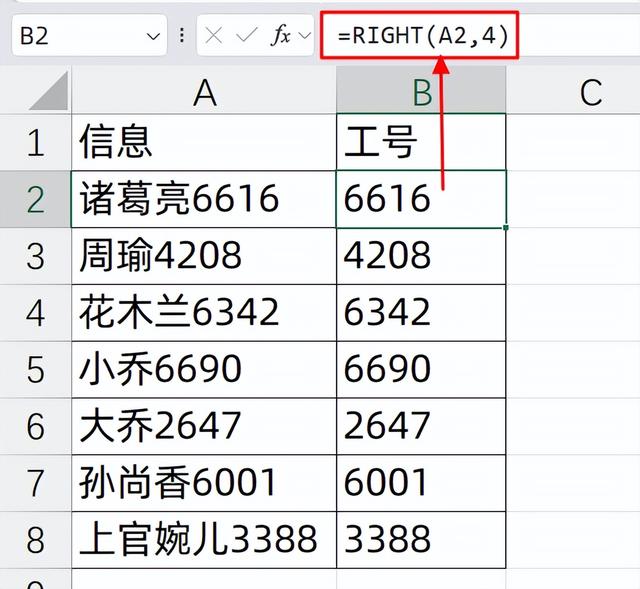
Task: Click cell B3 with value 4208
Action: pos(421,256)
